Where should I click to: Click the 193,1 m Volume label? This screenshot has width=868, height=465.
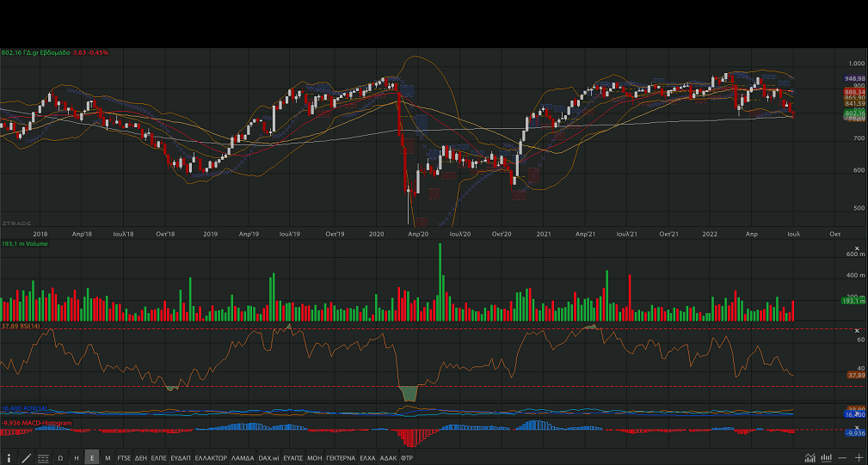(x=24, y=243)
